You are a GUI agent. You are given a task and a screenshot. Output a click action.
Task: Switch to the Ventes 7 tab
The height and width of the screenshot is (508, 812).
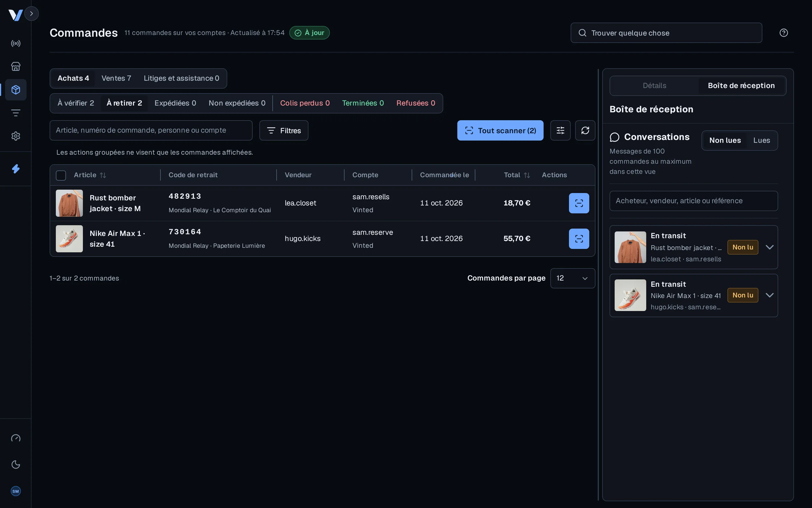click(x=116, y=78)
